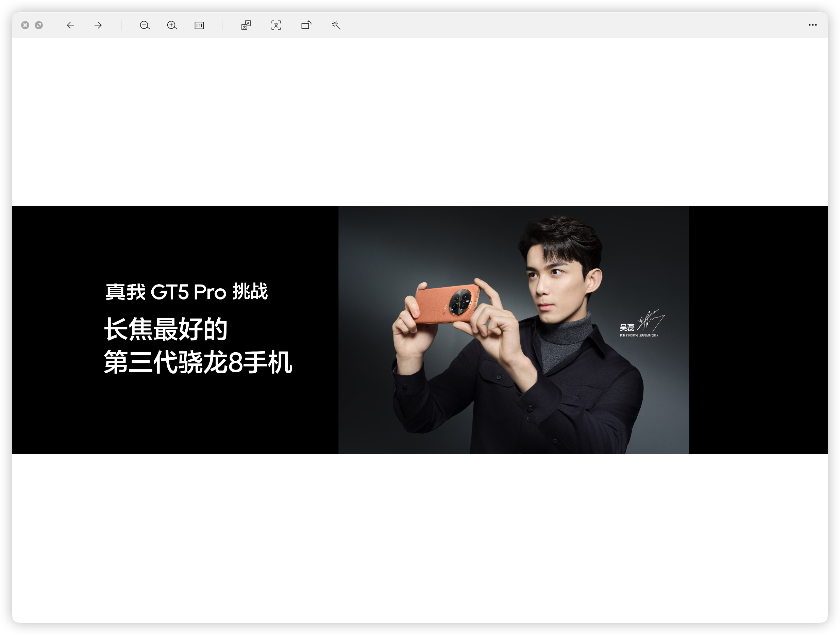
Task: Translate the image text
Action: coord(246,25)
